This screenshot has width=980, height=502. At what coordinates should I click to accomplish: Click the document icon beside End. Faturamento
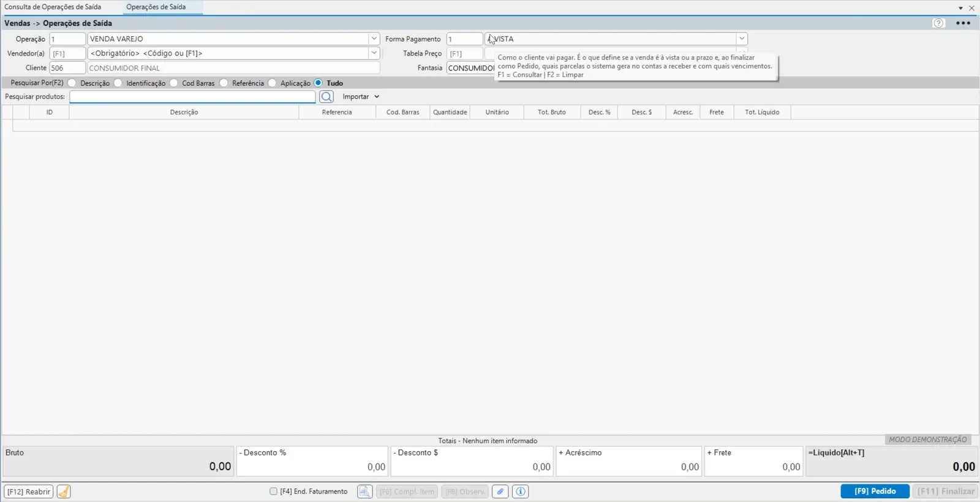[364, 492]
